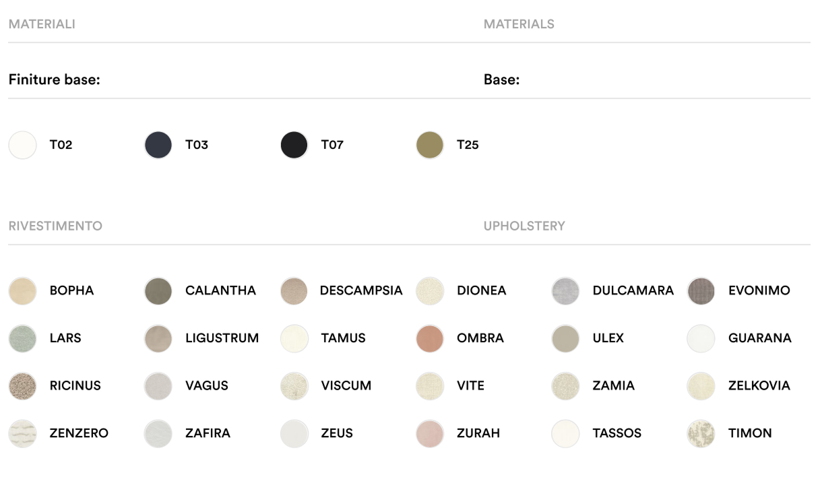
Task: Click the GUARANA upholstery label
Action: [759, 338]
